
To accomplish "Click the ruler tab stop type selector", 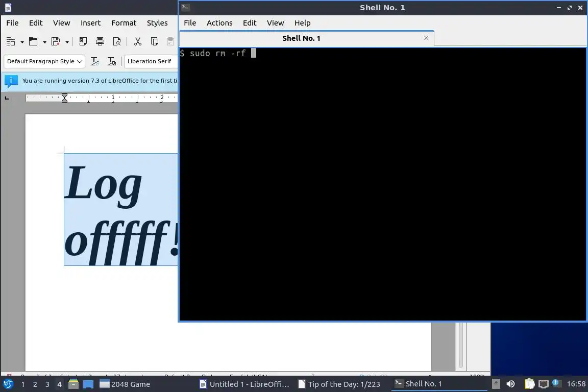I will [x=6, y=98].
